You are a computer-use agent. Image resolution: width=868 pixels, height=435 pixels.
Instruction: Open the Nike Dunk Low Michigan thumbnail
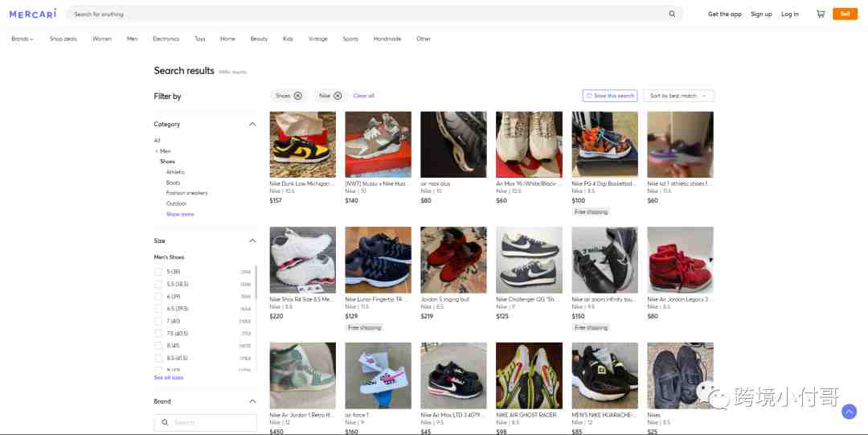pyautogui.click(x=303, y=144)
